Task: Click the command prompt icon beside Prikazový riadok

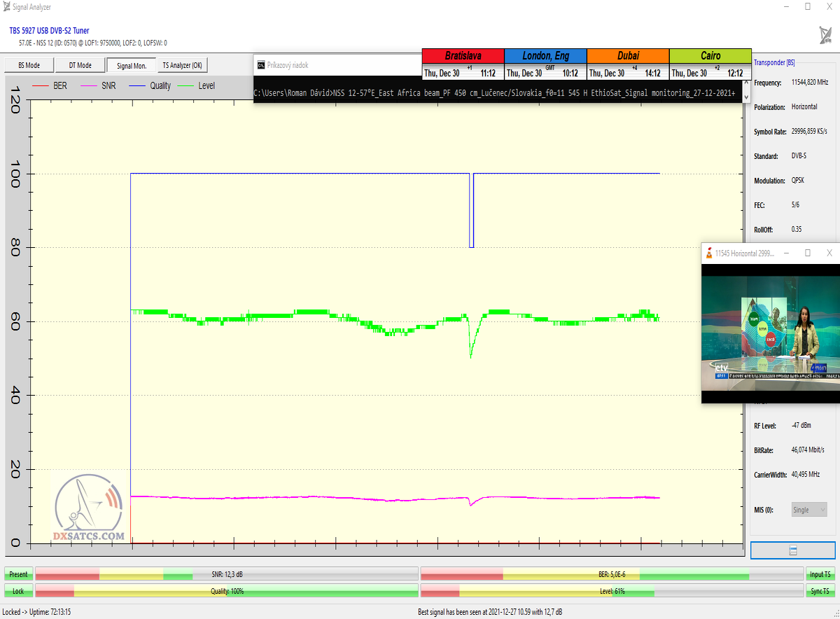Action: pos(260,65)
